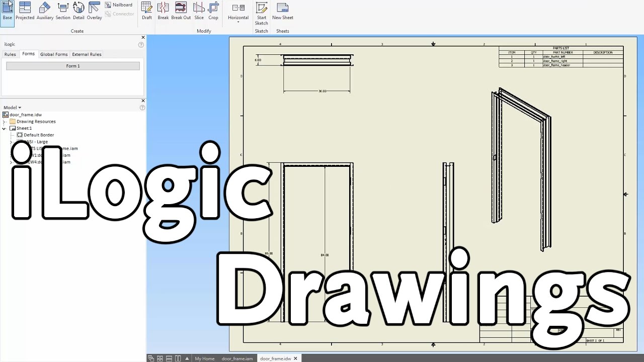644x362 pixels.
Task: Collapse the Sheet:1 tree node
Action: pyautogui.click(x=5, y=129)
